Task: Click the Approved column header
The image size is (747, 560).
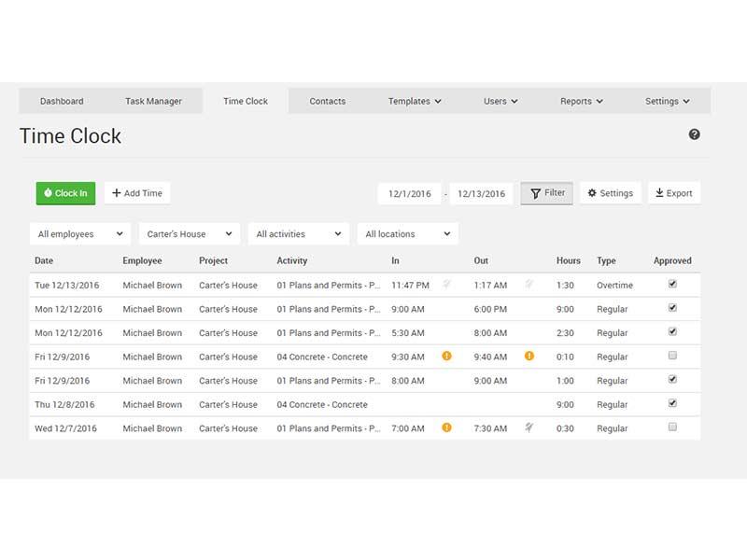Action: tap(672, 260)
